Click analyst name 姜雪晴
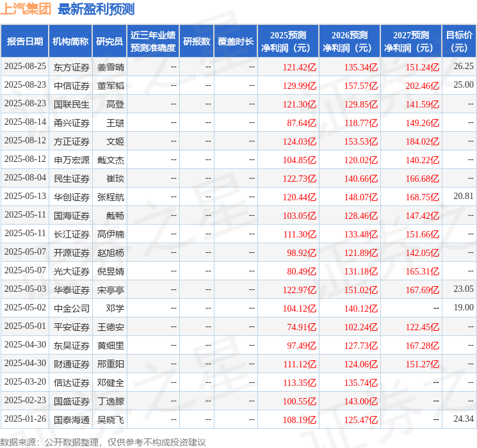The height and width of the screenshot is (448, 477). [x=111, y=67]
